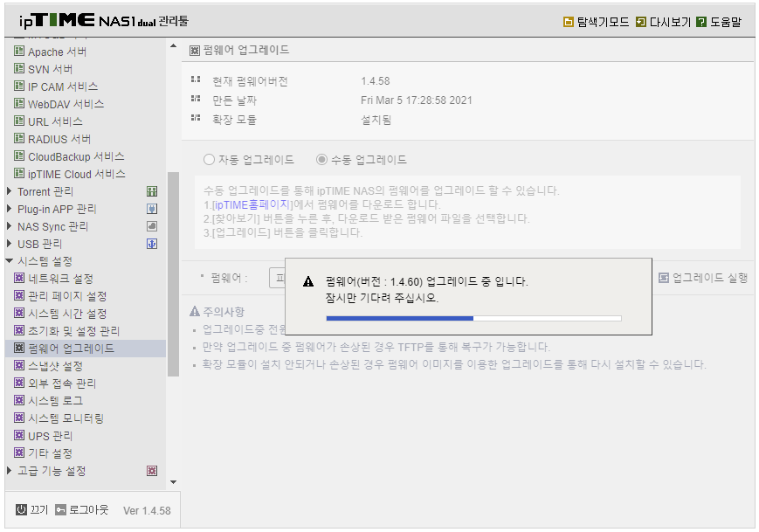759x532 pixels.
Task: Click the USB 관리 anchor icon
Action: [152, 244]
